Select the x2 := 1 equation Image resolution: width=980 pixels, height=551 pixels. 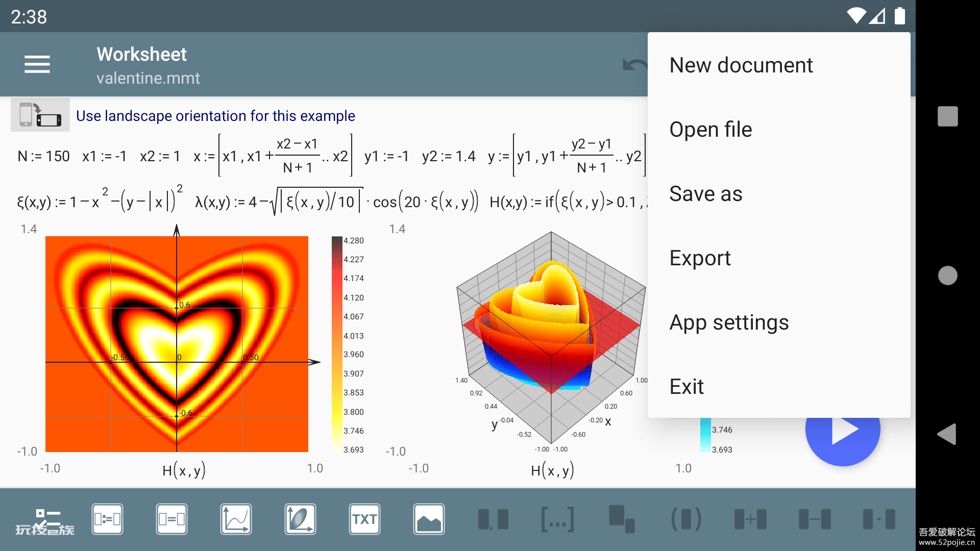[160, 156]
